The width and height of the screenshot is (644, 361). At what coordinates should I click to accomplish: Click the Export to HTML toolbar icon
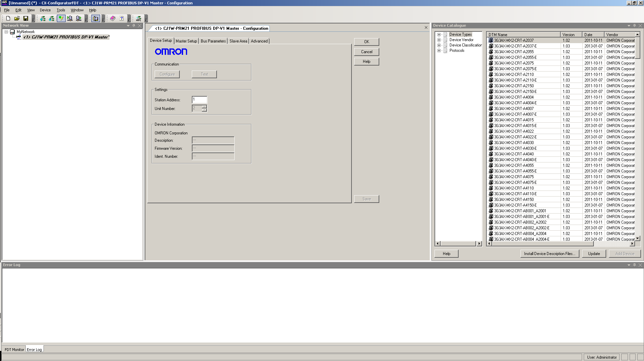(139, 18)
